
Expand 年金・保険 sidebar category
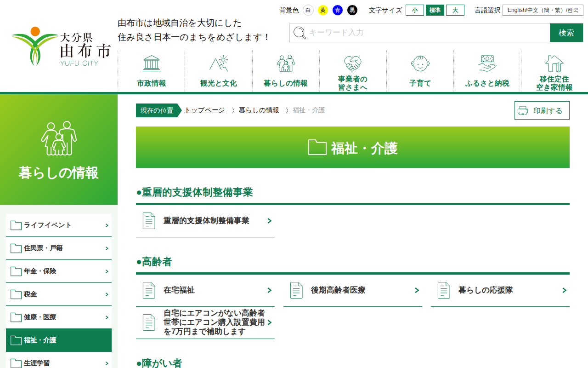pos(59,271)
